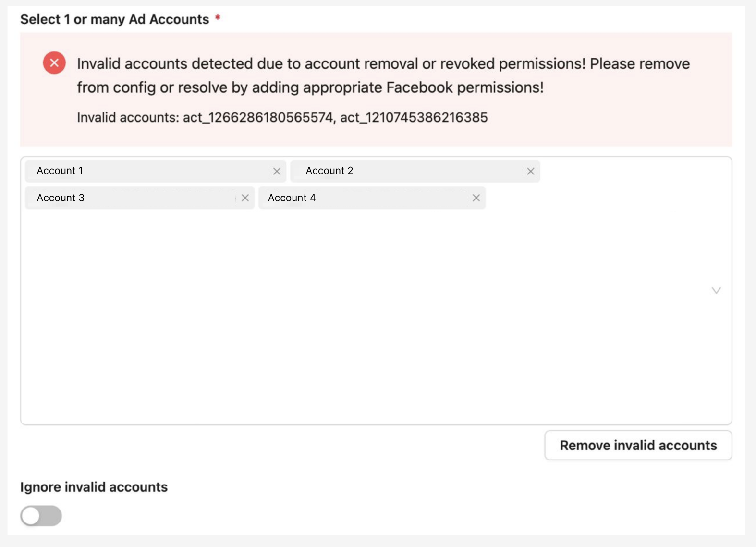The width and height of the screenshot is (756, 547).
Task: Clear Account 4 with its X icon
Action: (476, 198)
